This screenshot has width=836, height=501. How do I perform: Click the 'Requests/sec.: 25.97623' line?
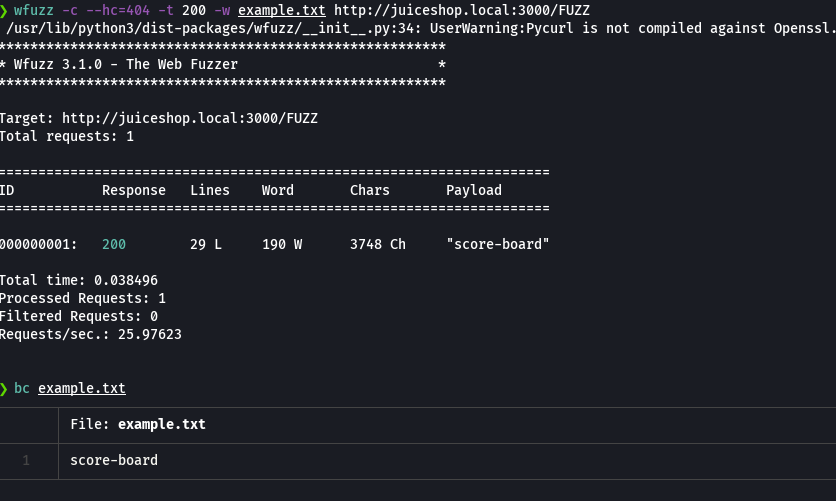tap(91, 335)
